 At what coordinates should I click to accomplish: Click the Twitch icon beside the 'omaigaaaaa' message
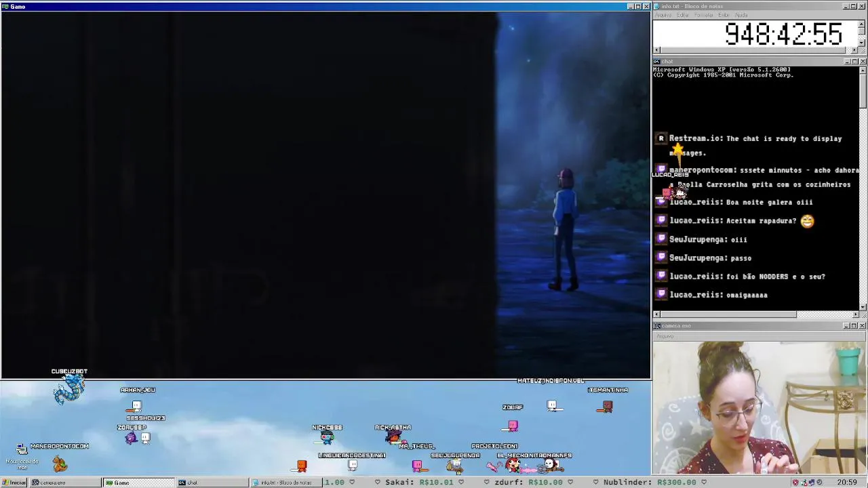pyautogui.click(x=661, y=295)
